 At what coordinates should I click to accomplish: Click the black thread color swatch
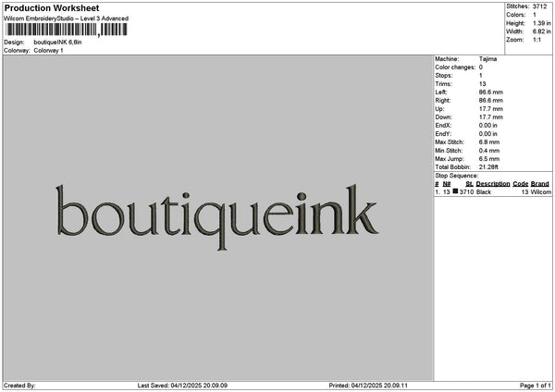click(455, 191)
